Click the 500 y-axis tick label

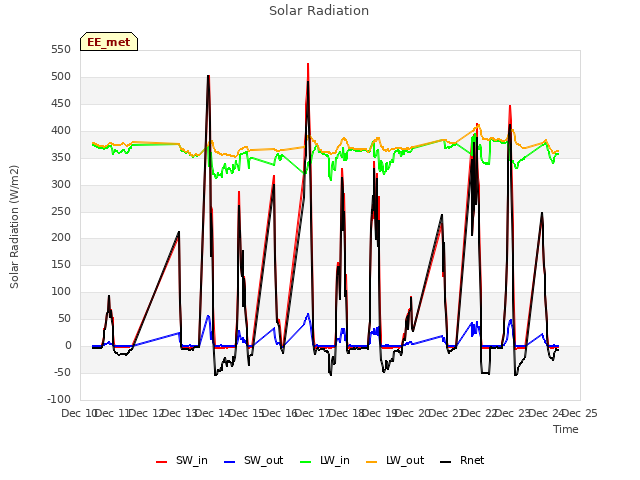tap(61, 76)
